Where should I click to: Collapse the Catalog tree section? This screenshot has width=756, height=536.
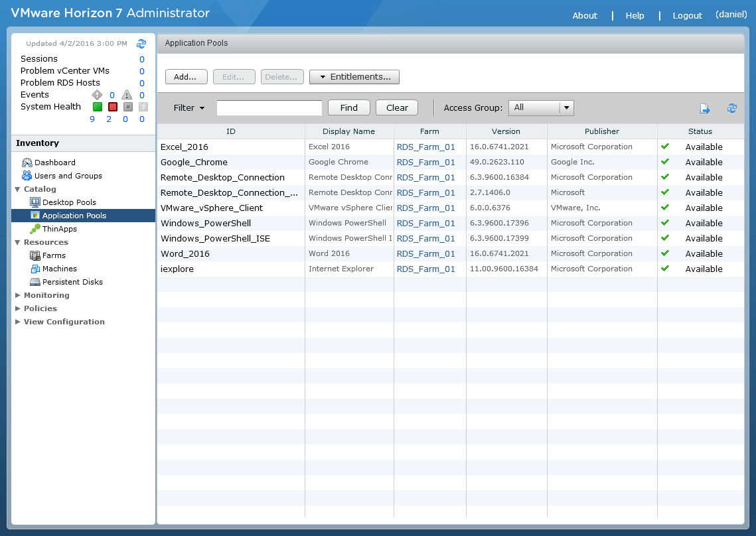[x=17, y=190]
